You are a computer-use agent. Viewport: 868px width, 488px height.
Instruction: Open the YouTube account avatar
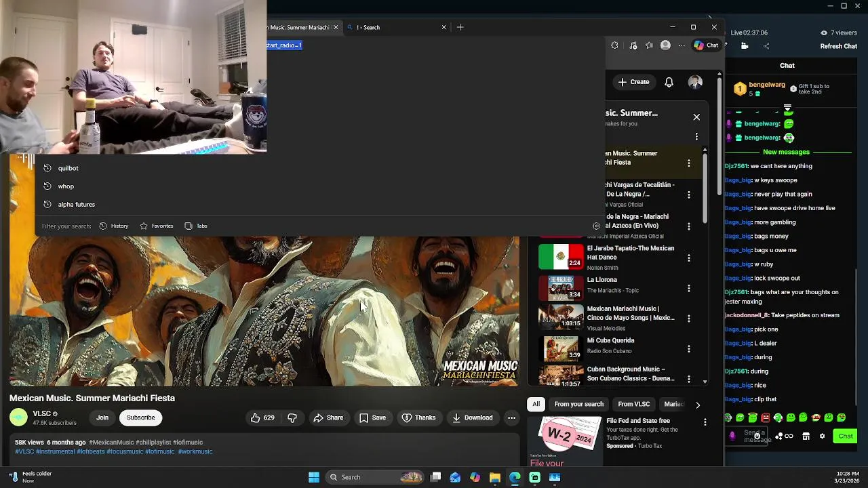(x=695, y=82)
